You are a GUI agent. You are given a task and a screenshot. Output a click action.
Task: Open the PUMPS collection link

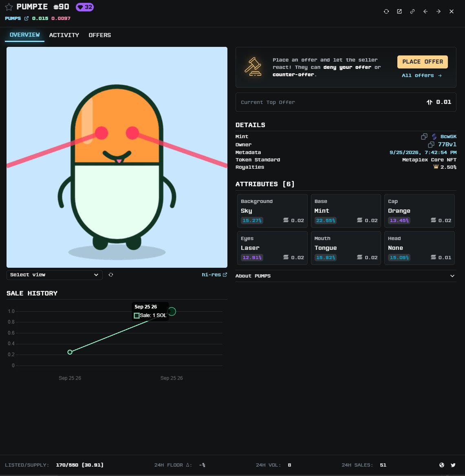pyautogui.click(x=13, y=18)
